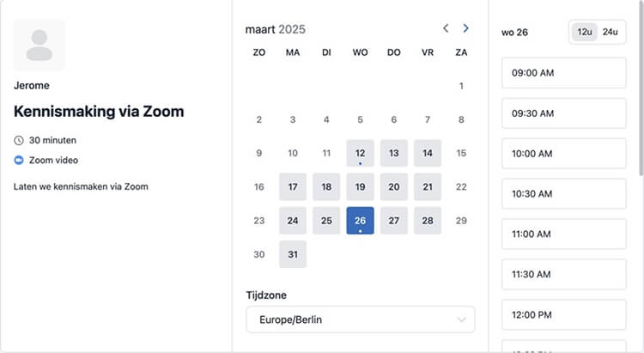The height and width of the screenshot is (353, 644).
Task: Select March 20 on the calendar
Action: click(x=394, y=187)
